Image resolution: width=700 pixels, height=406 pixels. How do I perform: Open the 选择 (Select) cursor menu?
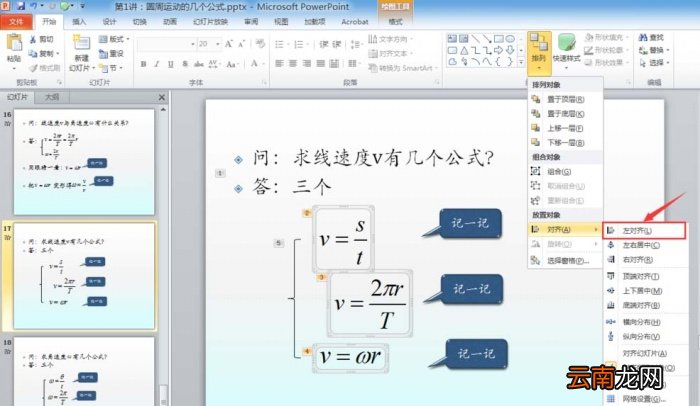click(x=654, y=63)
